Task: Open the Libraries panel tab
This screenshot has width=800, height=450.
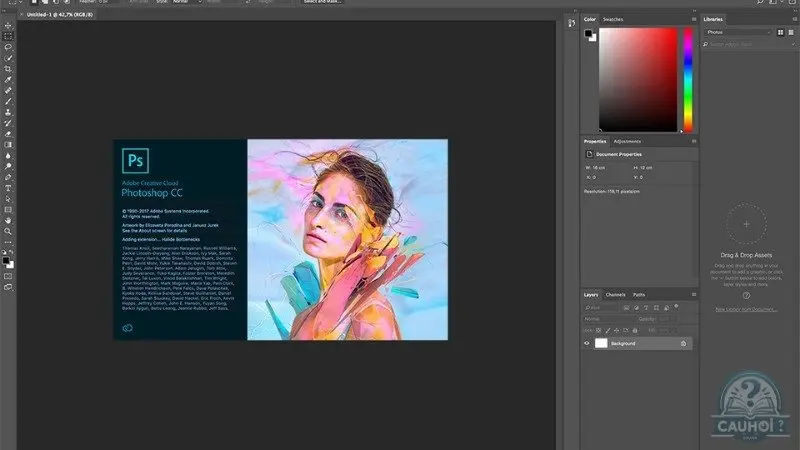Action: coord(713,19)
